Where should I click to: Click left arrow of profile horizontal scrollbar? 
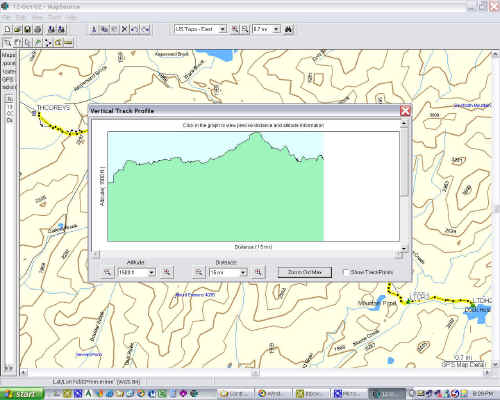[x=96, y=255]
